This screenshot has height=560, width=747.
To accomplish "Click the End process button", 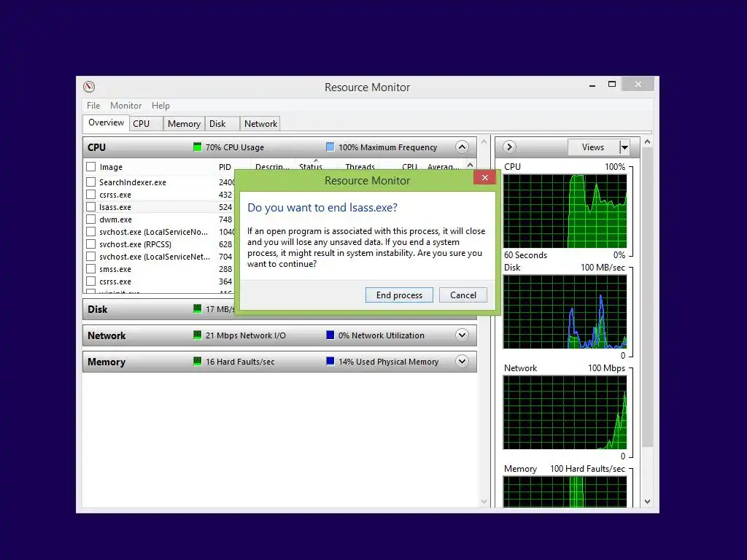I will [399, 295].
